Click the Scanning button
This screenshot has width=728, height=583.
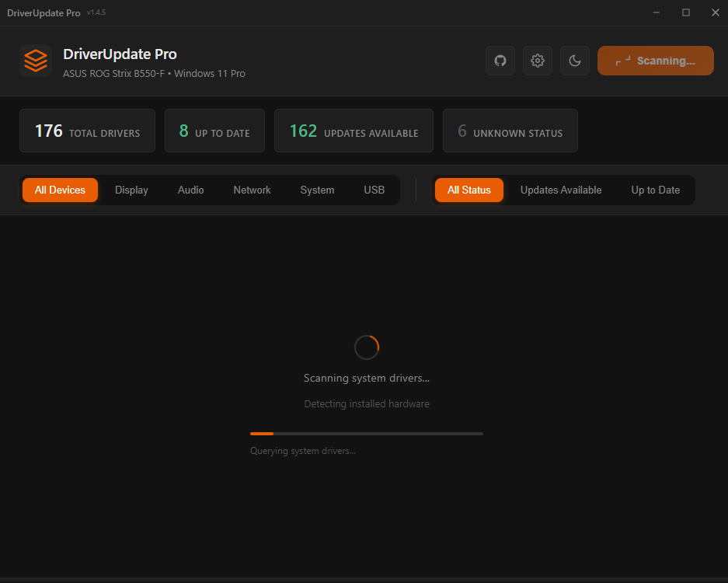[655, 61]
